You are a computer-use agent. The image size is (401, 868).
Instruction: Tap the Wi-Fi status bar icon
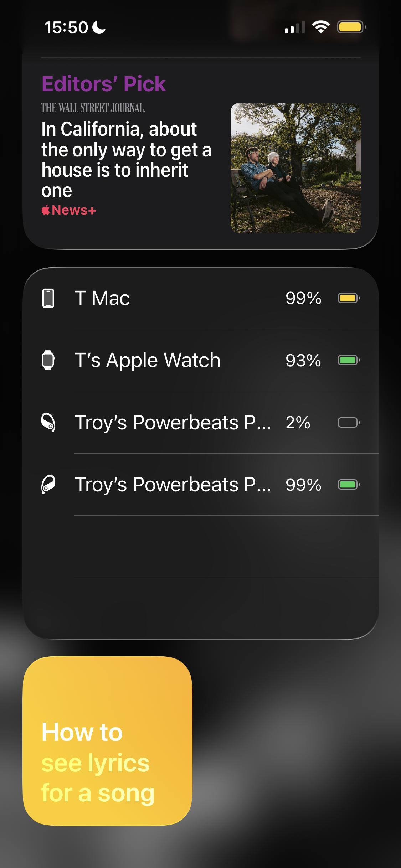click(x=320, y=27)
